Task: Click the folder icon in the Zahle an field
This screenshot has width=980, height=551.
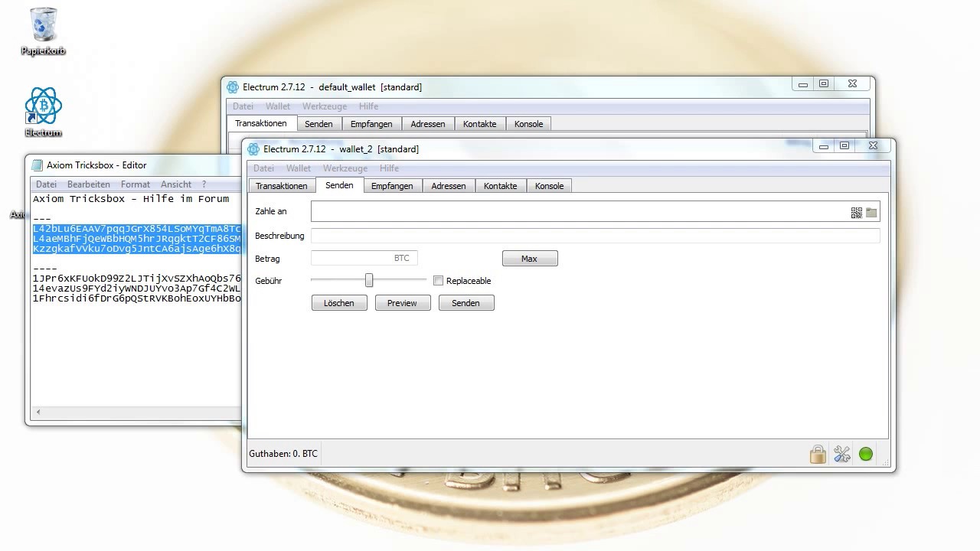Action: (871, 213)
